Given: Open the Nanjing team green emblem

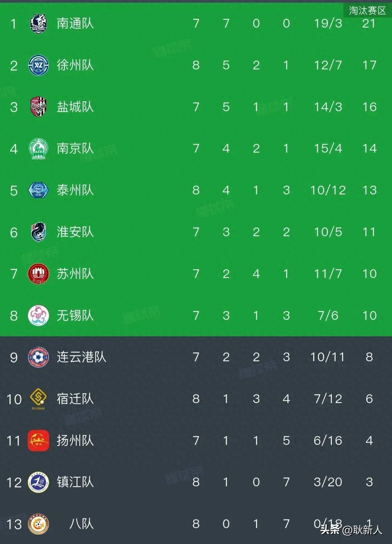Looking at the screenshot, I should (x=38, y=149).
